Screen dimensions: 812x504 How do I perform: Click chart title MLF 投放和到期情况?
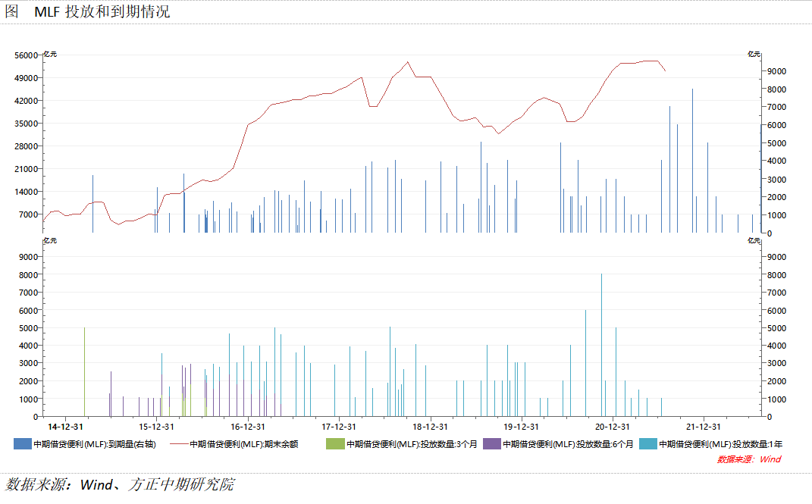click(x=102, y=11)
